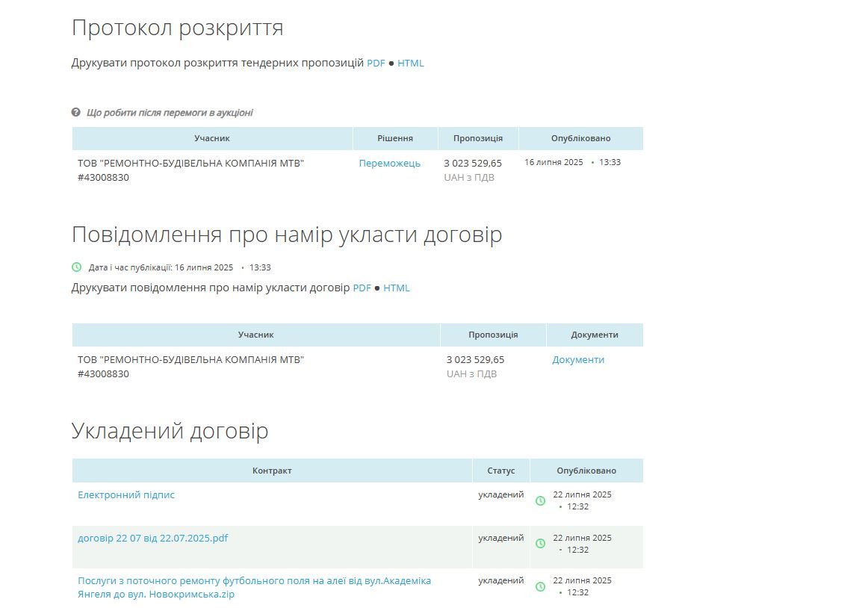The image size is (868, 608).
Task: Click the "Опубліковано" column header
Action: [x=580, y=138]
